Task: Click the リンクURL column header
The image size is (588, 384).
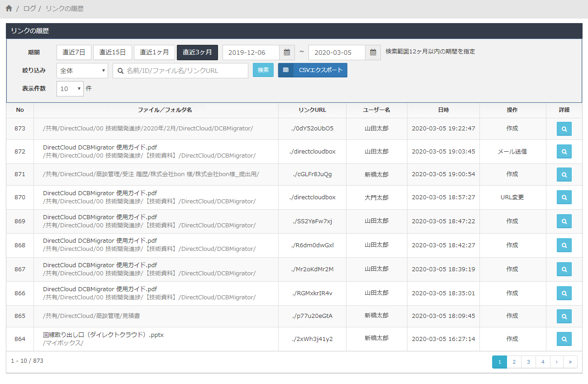Action: click(312, 110)
